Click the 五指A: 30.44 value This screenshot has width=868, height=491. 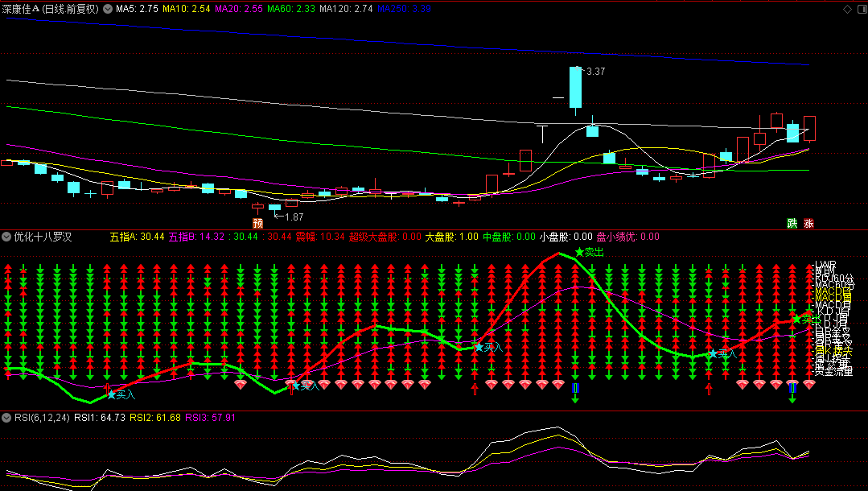pyautogui.click(x=137, y=237)
